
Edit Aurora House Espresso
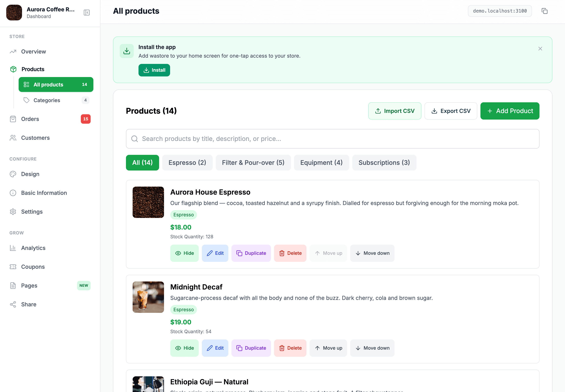click(215, 253)
